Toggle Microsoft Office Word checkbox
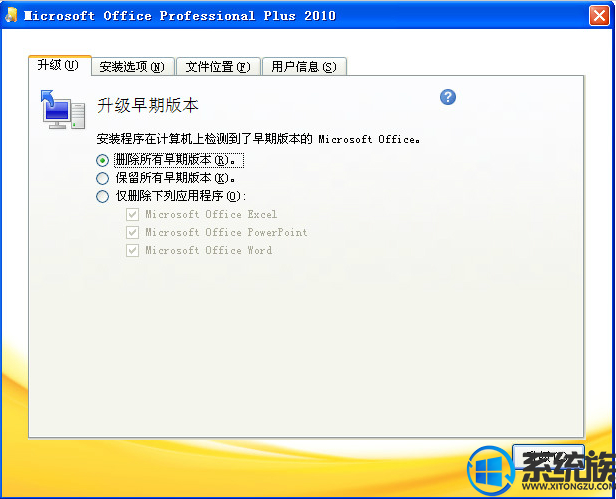This screenshot has height=499, width=616. [132, 250]
